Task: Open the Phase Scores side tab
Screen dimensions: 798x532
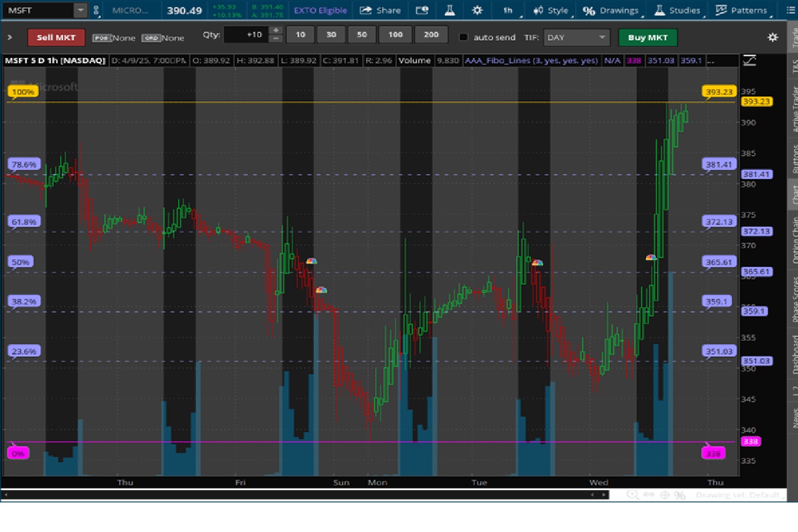Action: click(793, 299)
